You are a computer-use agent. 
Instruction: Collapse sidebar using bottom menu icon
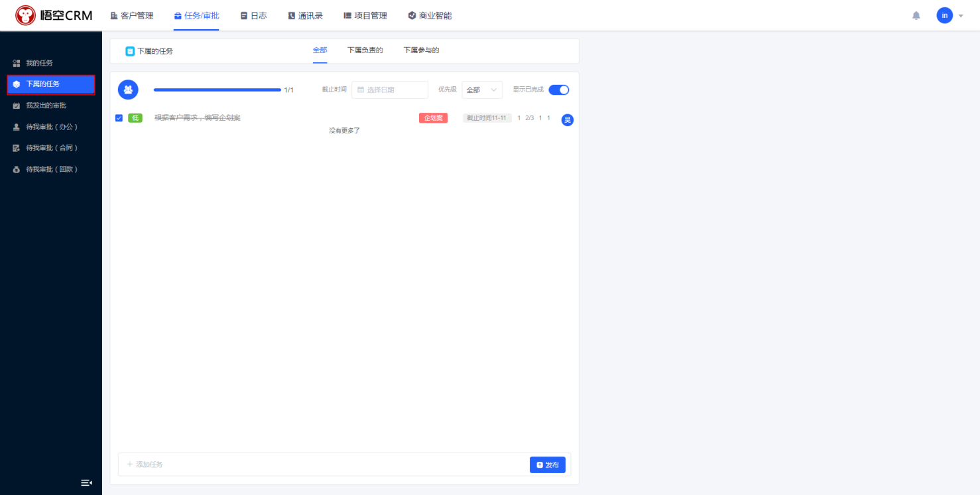click(86, 482)
